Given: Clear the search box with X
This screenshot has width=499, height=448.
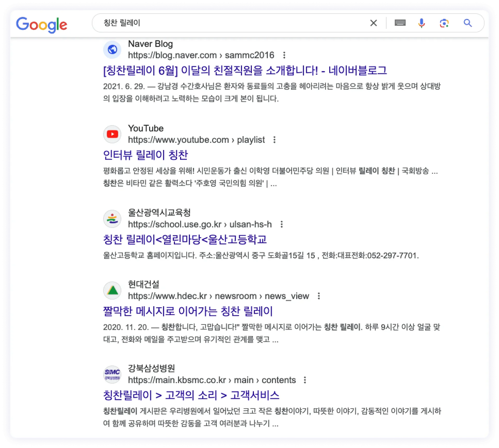Looking at the screenshot, I should tap(373, 23).
